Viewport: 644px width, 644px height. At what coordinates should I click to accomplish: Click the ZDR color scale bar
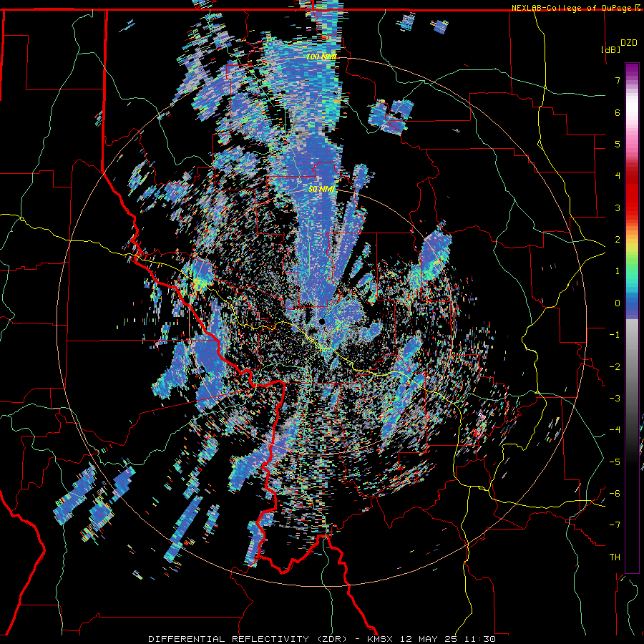point(632,318)
